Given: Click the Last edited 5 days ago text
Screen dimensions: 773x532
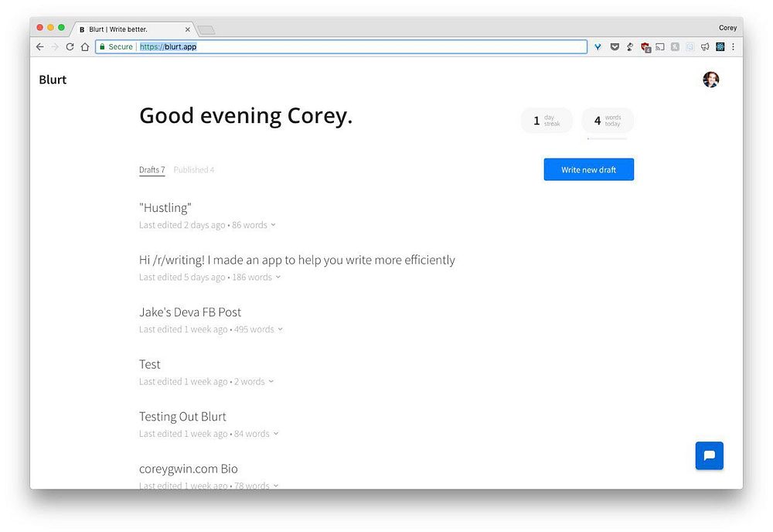Looking at the screenshot, I should pyautogui.click(x=182, y=277).
